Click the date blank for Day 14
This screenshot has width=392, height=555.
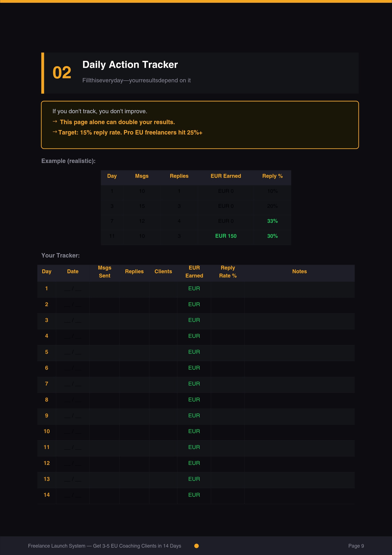point(73,495)
